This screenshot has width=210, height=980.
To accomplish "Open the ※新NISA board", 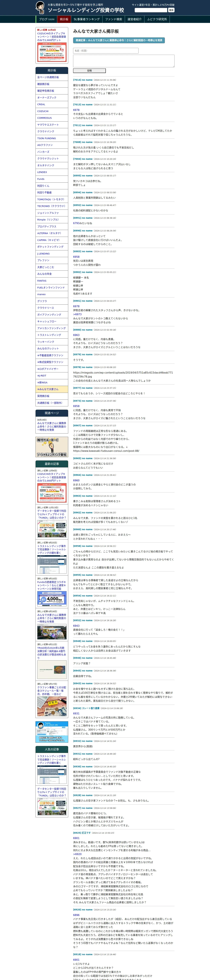I will (52, 382).
